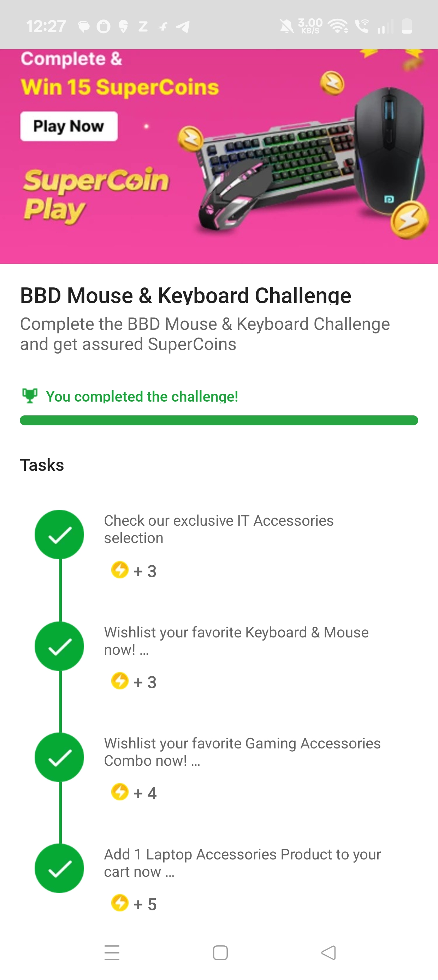
Task: Open Check our exclusive IT Accessories selection
Action: pyautogui.click(x=219, y=529)
